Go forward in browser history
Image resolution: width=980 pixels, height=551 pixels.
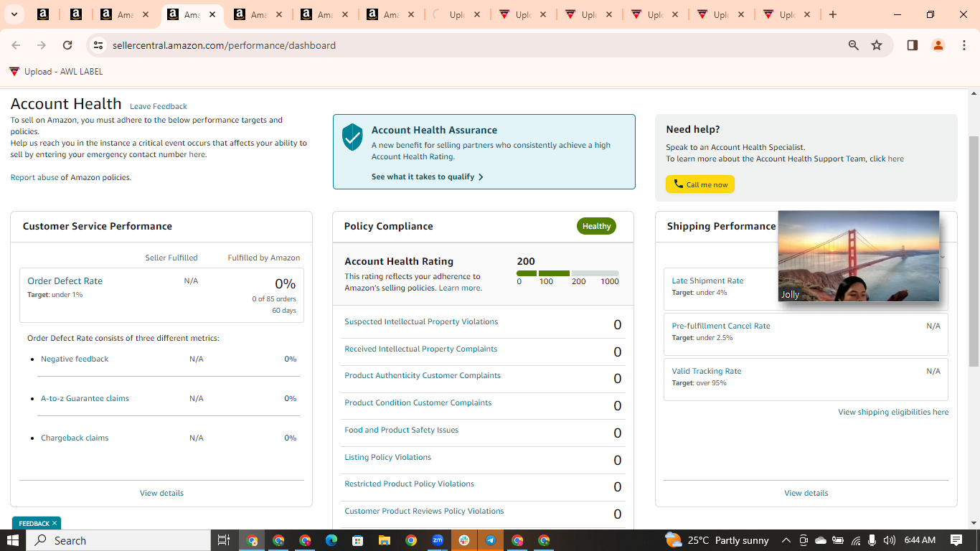click(x=42, y=45)
